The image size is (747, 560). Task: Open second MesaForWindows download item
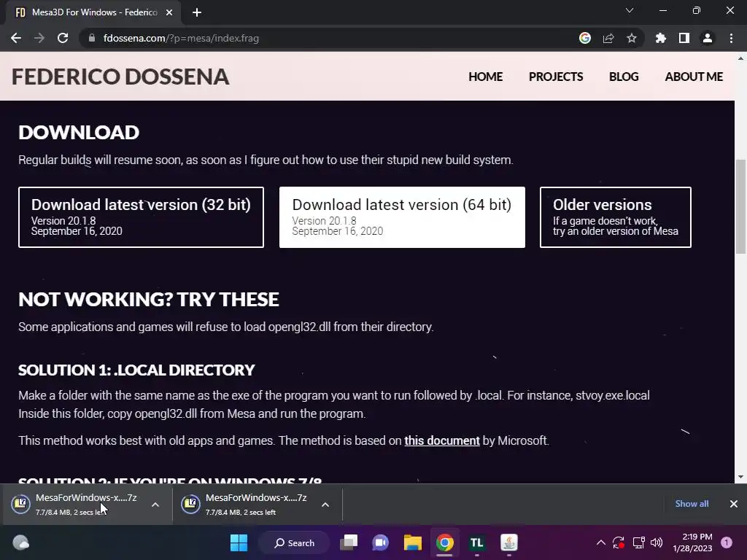click(x=256, y=505)
